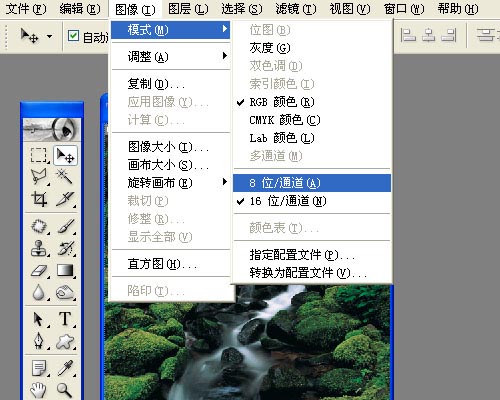Select the Type tool
Image resolution: width=500 pixels, height=400 pixels.
pyautogui.click(x=65, y=319)
